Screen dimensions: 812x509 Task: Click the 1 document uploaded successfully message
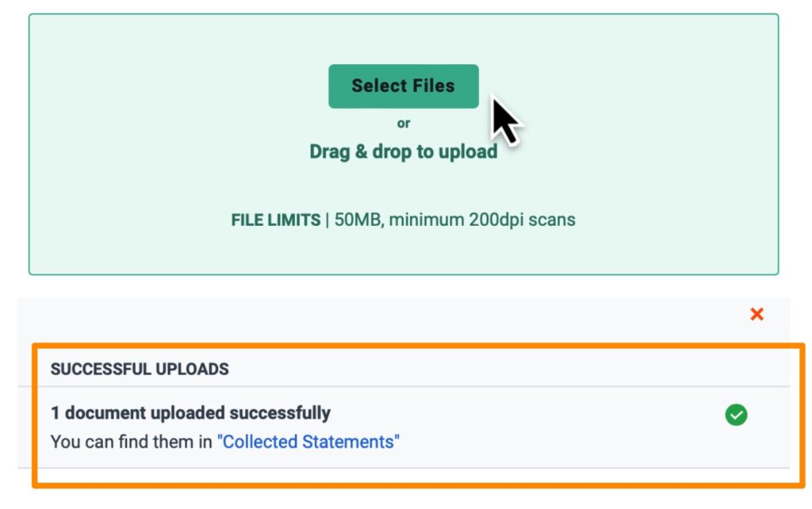coord(191,413)
